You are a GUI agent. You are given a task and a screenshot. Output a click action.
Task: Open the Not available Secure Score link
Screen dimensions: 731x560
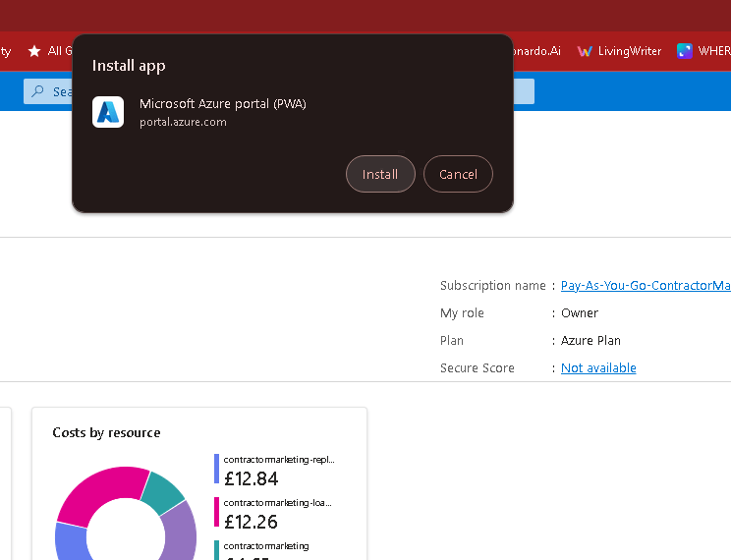(x=598, y=367)
